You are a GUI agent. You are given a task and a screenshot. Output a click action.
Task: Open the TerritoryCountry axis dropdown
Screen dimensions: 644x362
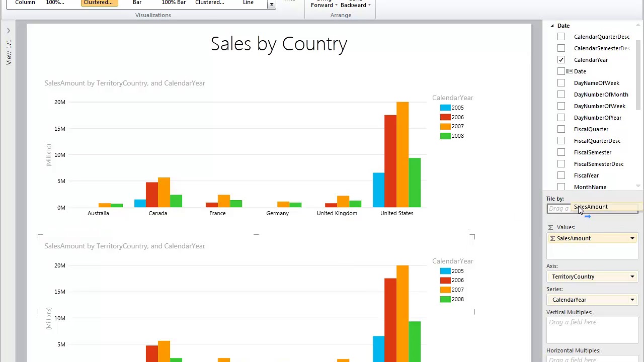(x=632, y=277)
